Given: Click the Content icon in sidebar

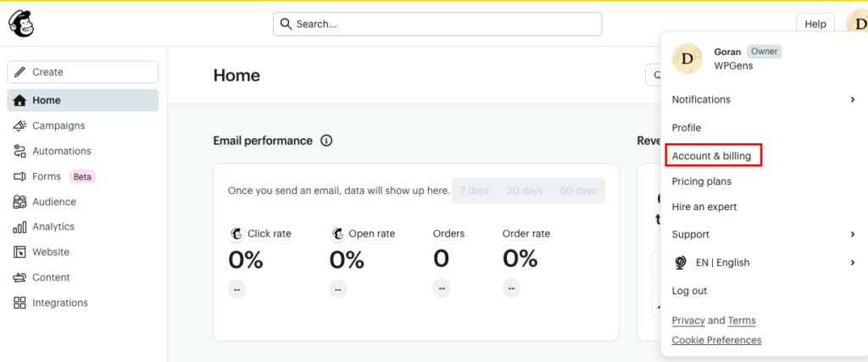Looking at the screenshot, I should 20,277.
